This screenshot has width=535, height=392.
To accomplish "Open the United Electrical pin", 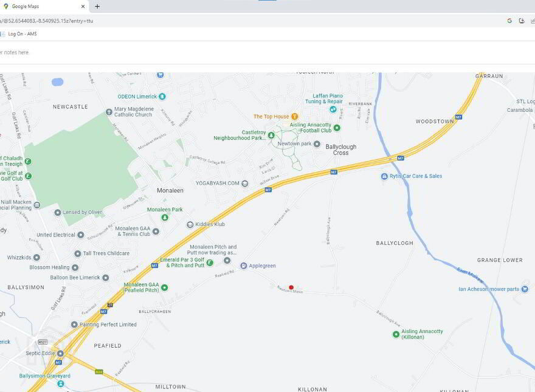I will click(81, 235).
